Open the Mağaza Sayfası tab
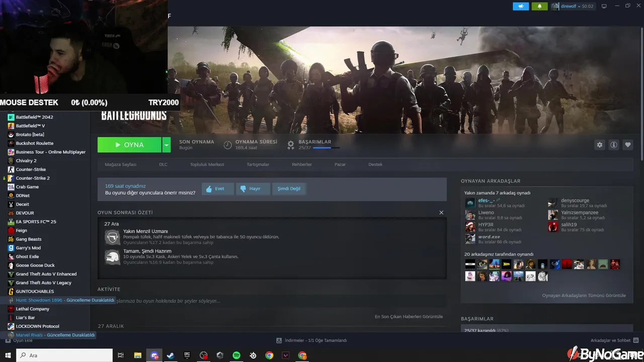Viewport: 644px width, 362px height. pos(120,164)
